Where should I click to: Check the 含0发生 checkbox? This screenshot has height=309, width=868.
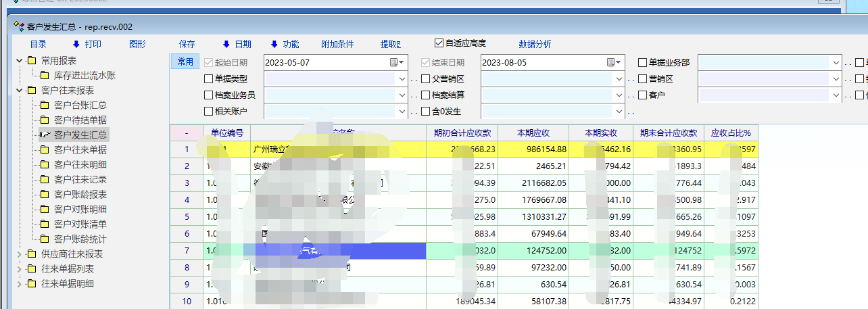point(425,111)
